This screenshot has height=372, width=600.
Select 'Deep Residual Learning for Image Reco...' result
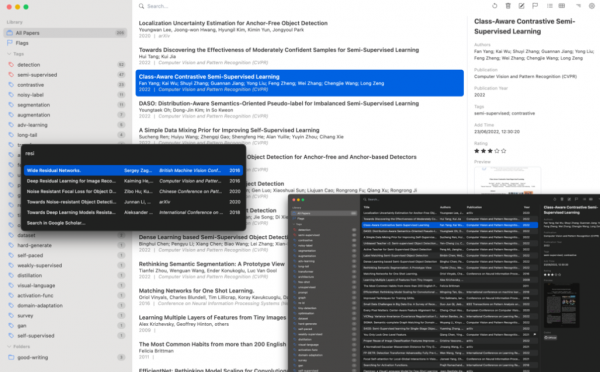(133, 181)
